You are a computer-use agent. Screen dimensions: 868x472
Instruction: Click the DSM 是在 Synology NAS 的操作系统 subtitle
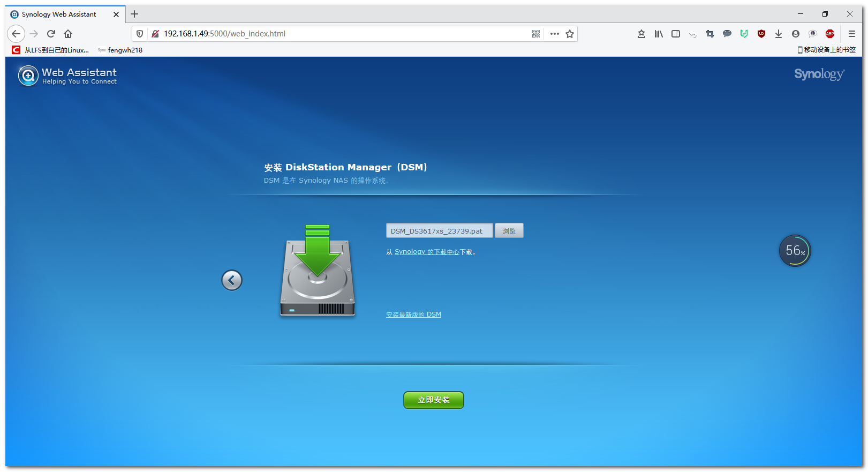(327, 181)
